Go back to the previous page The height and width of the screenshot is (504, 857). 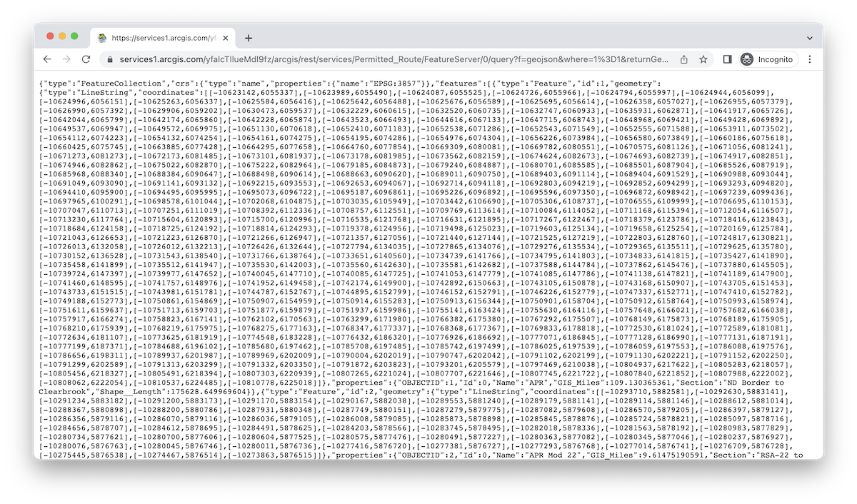(x=47, y=59)
